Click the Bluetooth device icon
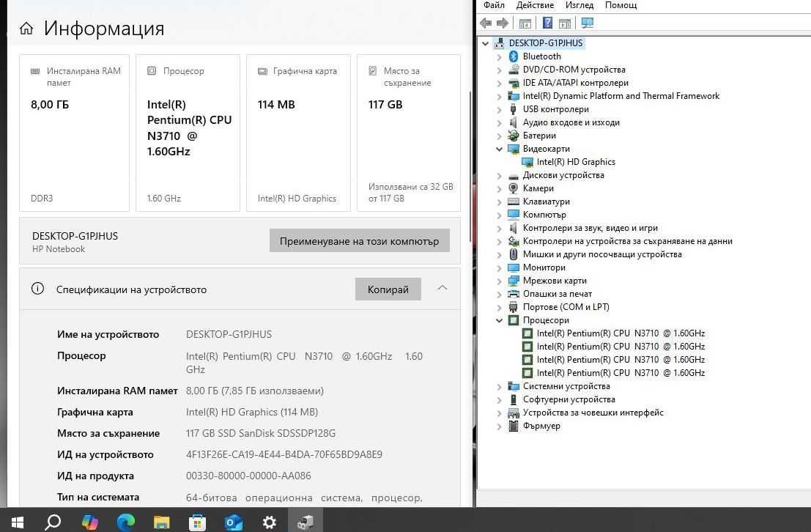Viewport: 811px width, 532px height. (x=513, y=56)
